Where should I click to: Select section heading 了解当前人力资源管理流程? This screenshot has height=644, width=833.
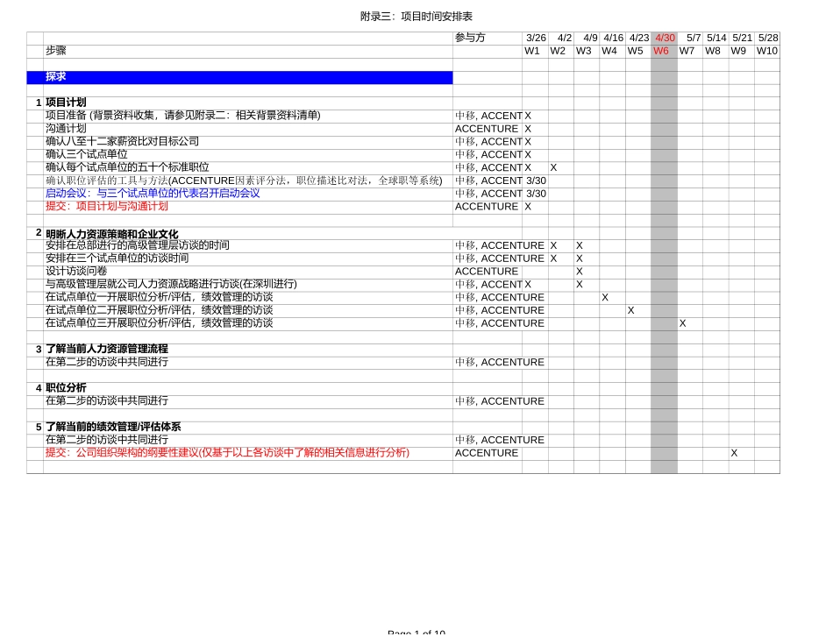click(x=107, y=349)
